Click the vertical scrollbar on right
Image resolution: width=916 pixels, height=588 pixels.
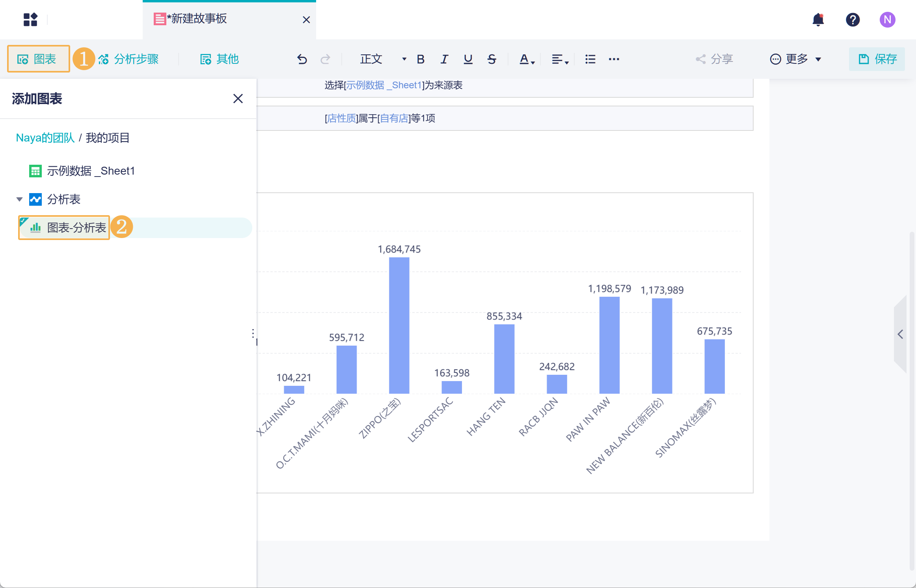[x=912, y=401]
